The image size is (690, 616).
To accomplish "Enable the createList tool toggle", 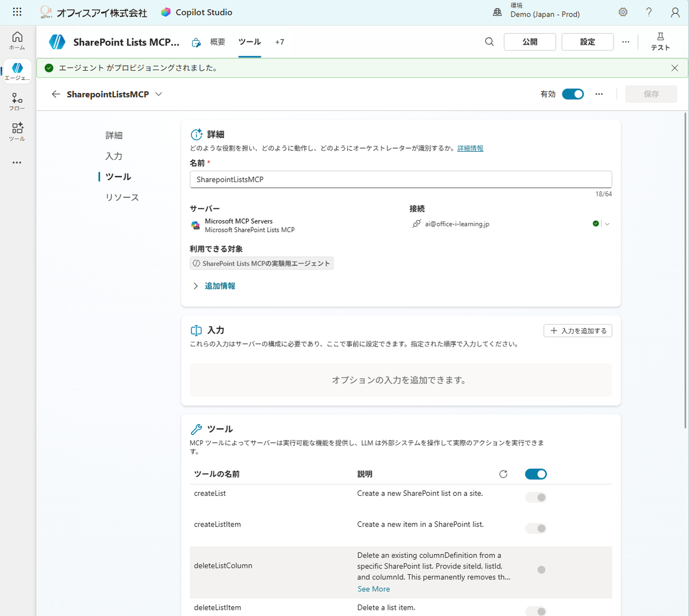I will (535, 498).
